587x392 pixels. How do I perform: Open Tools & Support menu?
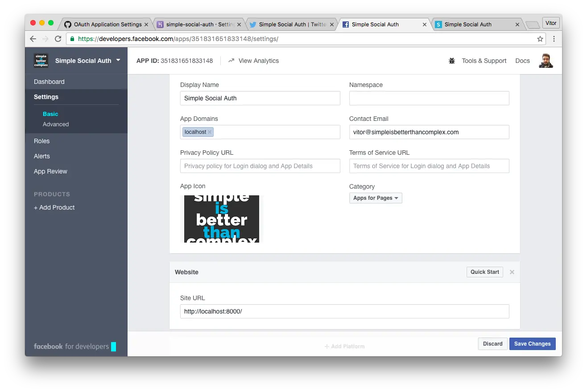pyautogui.click(x=484, y=61)
